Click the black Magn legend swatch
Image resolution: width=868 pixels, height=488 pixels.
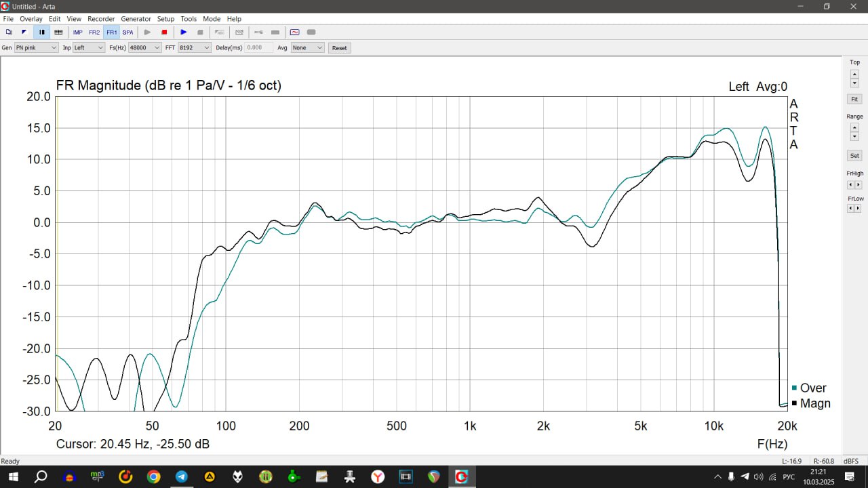(794, 404)
